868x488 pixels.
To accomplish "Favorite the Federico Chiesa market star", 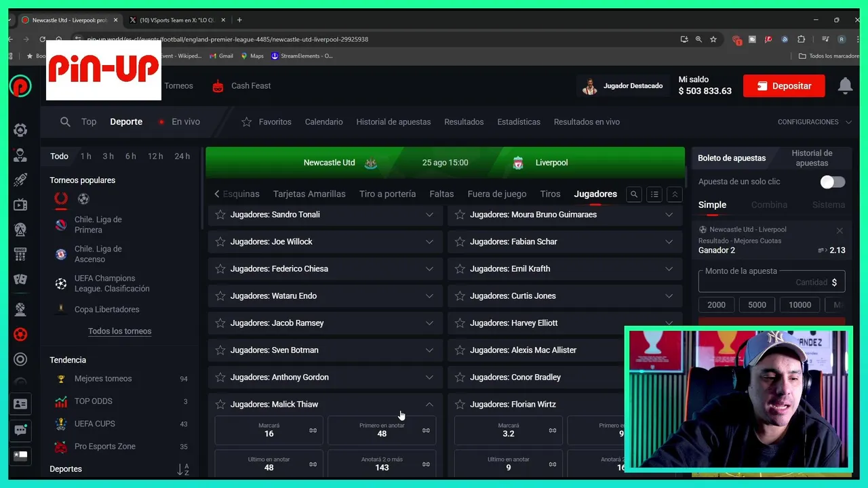I will [220, 269].
